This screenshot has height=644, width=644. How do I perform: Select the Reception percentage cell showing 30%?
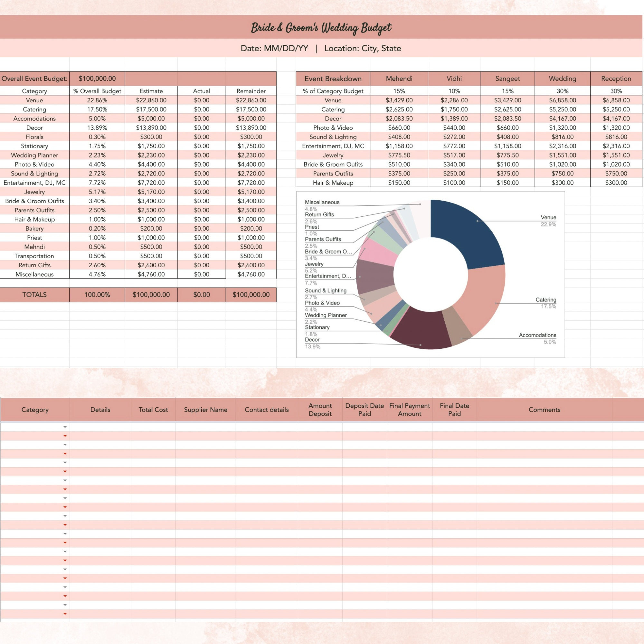pyautogui.click(x=616, y=91)
